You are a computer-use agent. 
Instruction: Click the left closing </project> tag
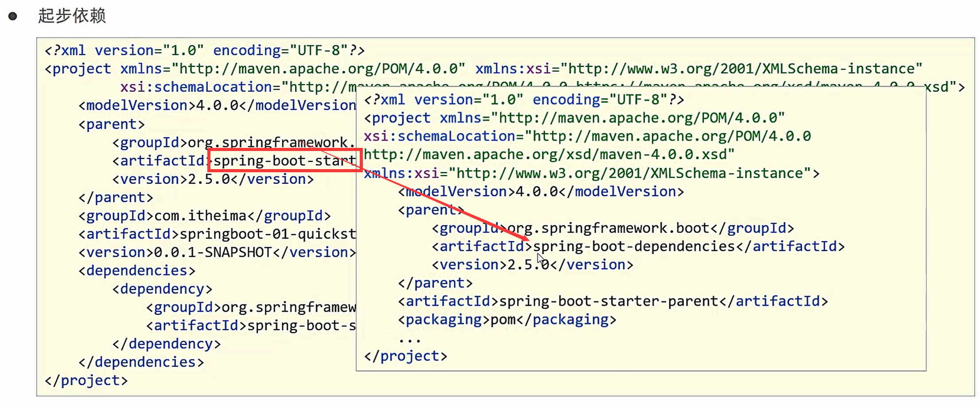tap(86, 381)
